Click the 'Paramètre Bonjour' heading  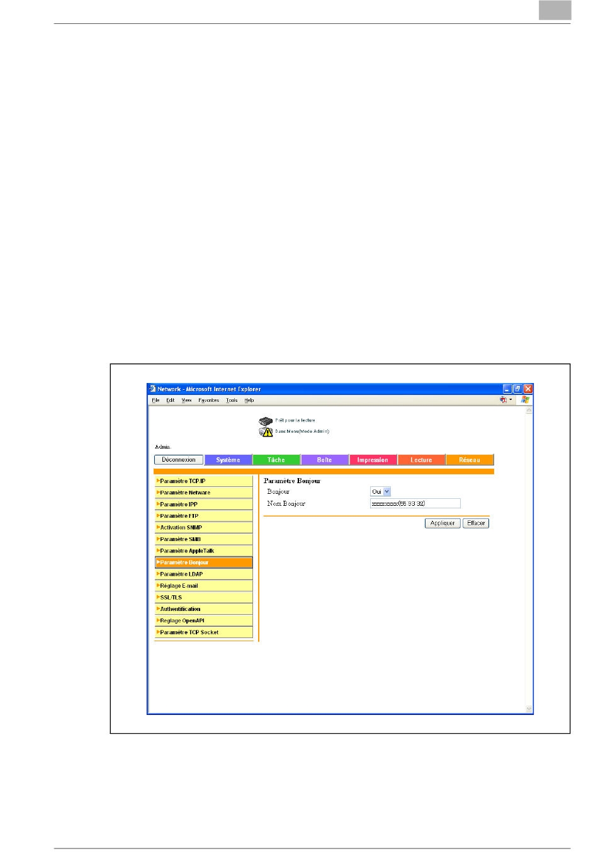(292, 481)
